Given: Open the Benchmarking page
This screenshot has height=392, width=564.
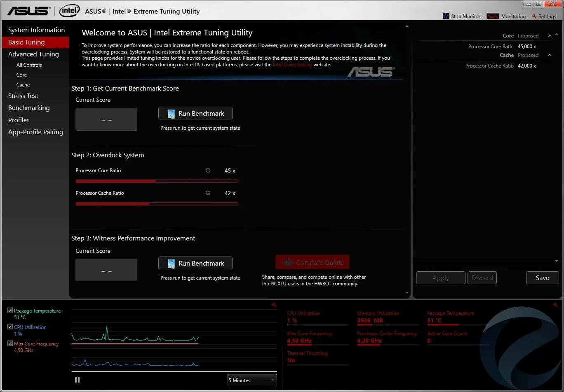Looking at the screenshot, I should pyautogui.click(x=29, y=108).
